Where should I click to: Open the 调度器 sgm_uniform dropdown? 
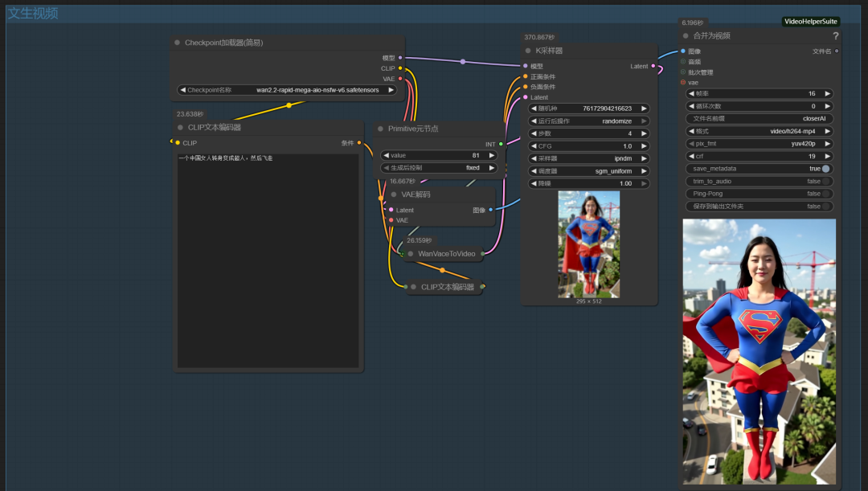(589, 171)
